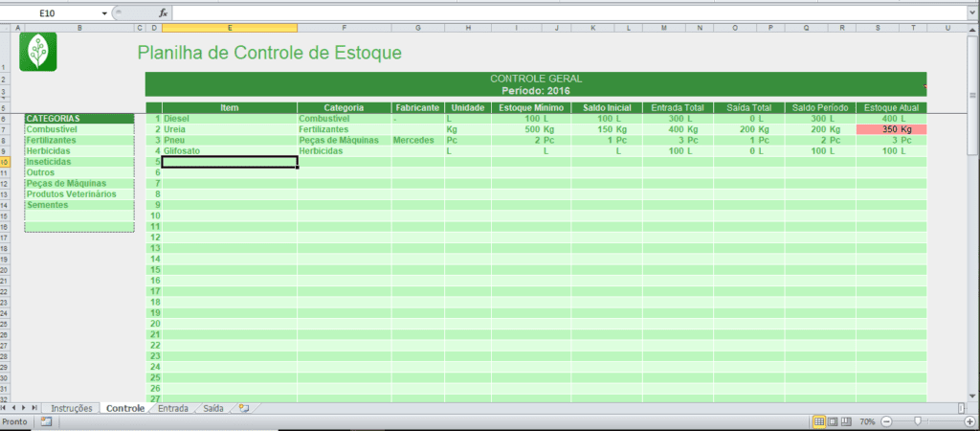Screen dimensions: 980x431
Task: Open the Saída sheet tab
Action: (x=213, y=408)
